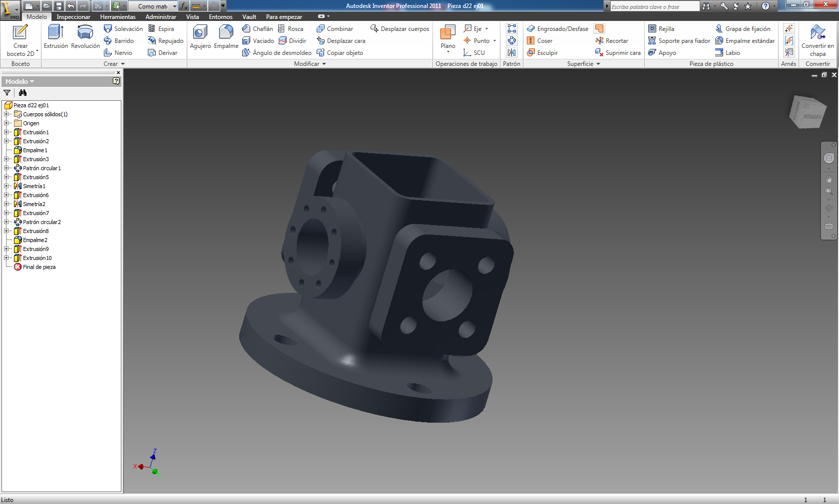Open the Inspeccionar ribbon tab
The image size is (839, 504).
[x=73, y=17]
